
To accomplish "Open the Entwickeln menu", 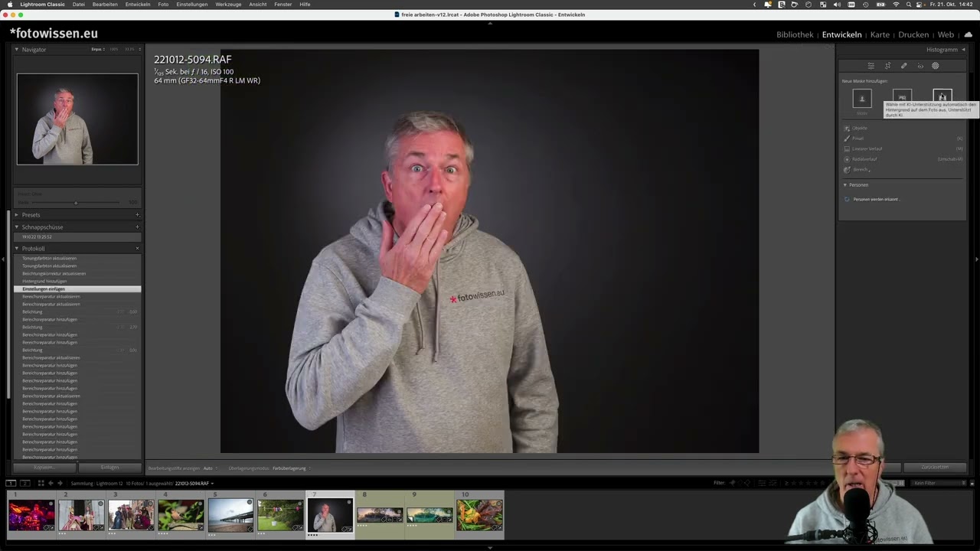I will [138, 5].
